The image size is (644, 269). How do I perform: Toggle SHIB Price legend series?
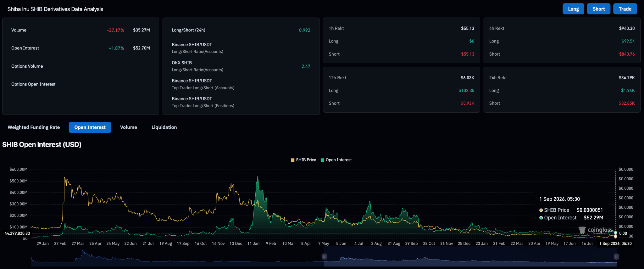[303, 160]
